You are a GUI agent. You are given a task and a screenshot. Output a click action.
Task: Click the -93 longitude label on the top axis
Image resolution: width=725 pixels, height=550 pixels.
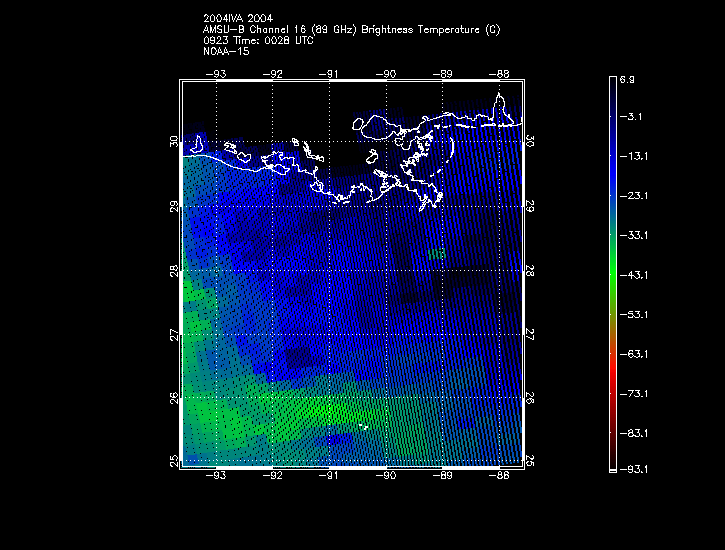coord(216,74)
